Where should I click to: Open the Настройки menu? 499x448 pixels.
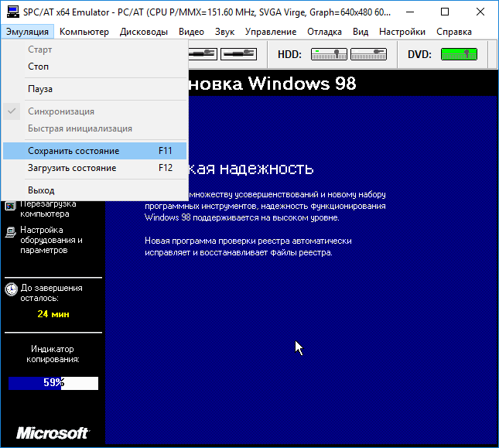pos(402,32)
